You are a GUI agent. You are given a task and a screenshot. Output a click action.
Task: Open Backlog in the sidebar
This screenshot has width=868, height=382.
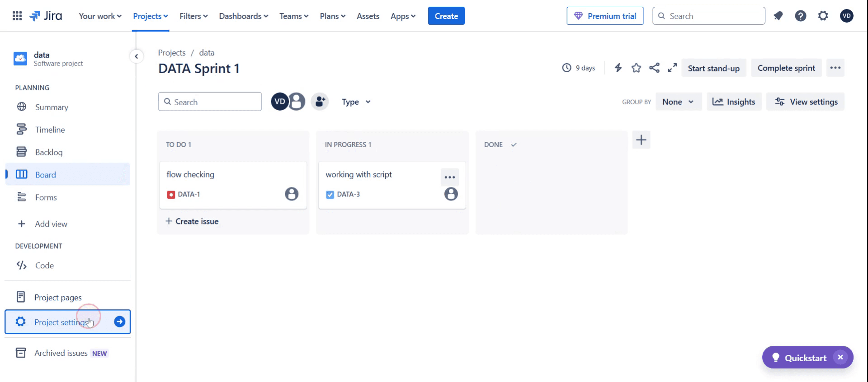(68, 152)
